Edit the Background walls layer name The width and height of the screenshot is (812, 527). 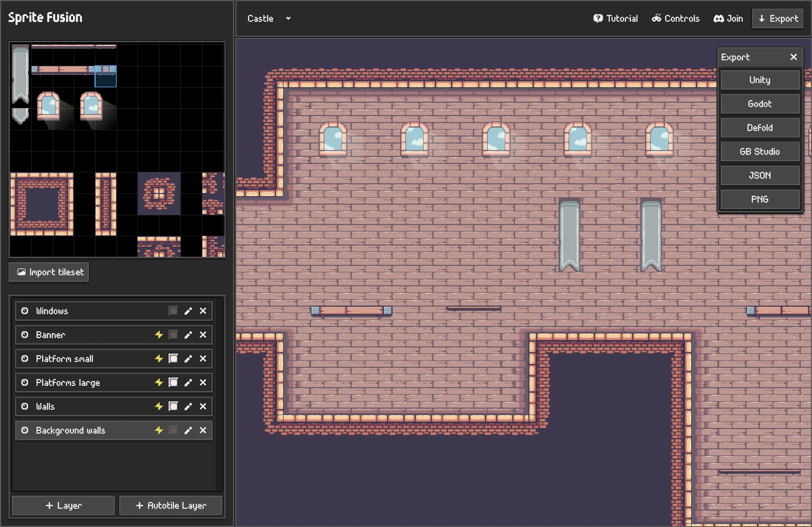coord(188,430)
